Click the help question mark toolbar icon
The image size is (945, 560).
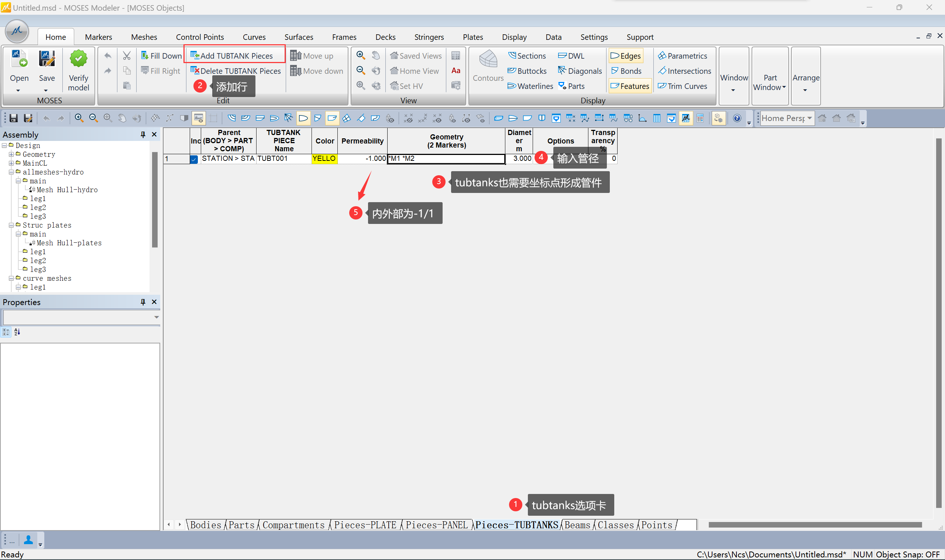pyautogui.click(x=736, y=118)
